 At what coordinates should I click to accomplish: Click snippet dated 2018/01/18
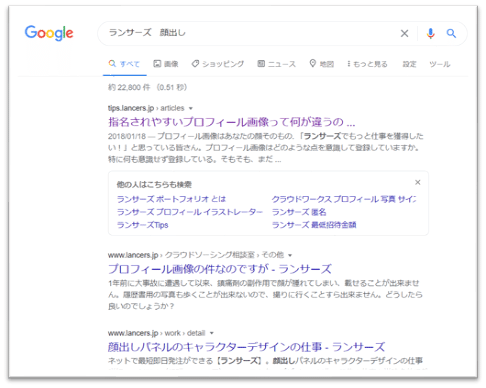pos(266,148)
